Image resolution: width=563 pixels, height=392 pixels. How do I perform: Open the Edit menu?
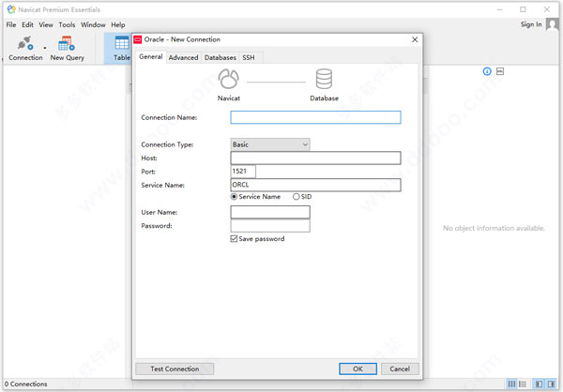(x=27, y=24)
